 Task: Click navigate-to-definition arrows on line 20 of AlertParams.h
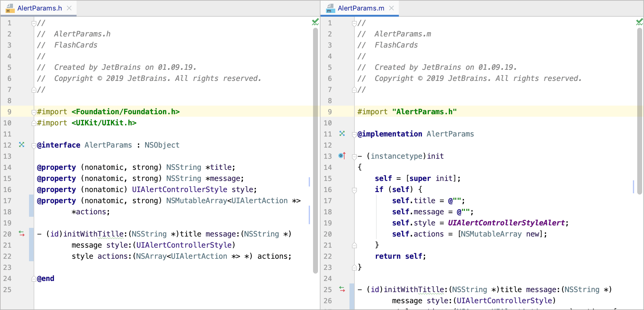pos(22,234)
